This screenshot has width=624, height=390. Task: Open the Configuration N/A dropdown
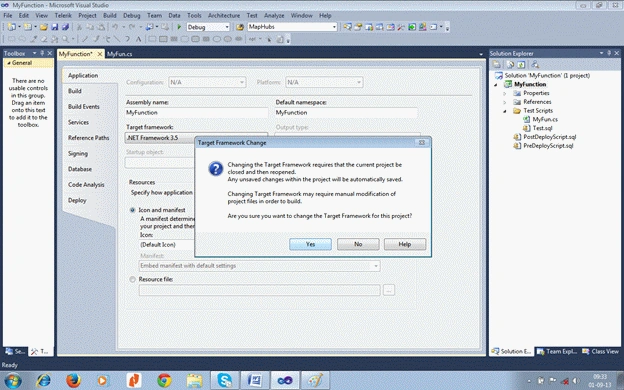[x=207, y=82]
